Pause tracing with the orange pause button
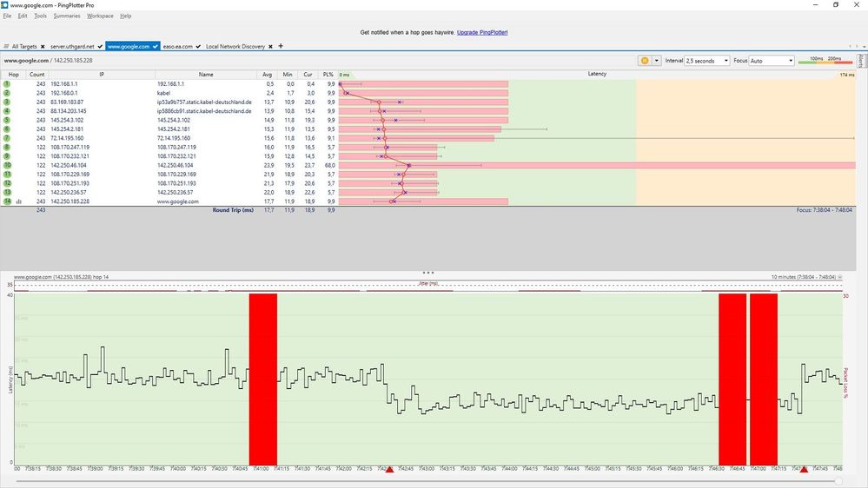This screenshot has height=488, width=868. coord(645,60)
